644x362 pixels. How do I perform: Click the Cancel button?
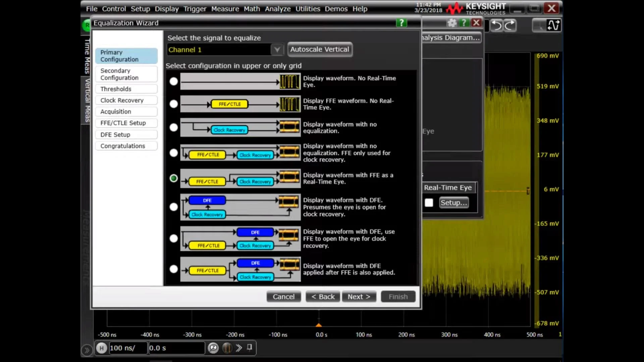(283, 297)
